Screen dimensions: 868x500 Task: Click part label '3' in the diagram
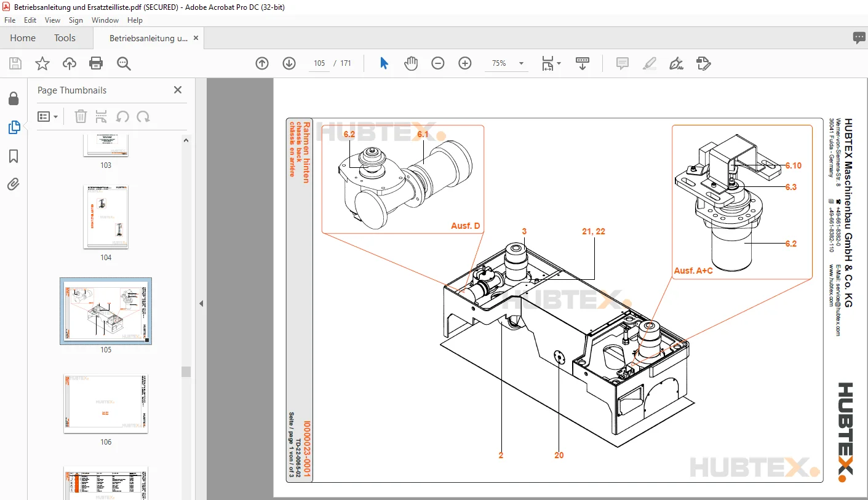[524, 231]
